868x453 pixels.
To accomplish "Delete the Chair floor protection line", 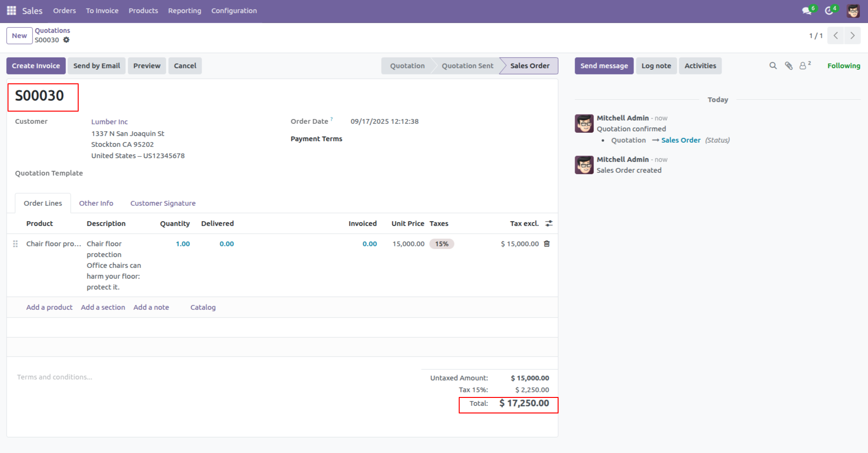I will 547,244.
